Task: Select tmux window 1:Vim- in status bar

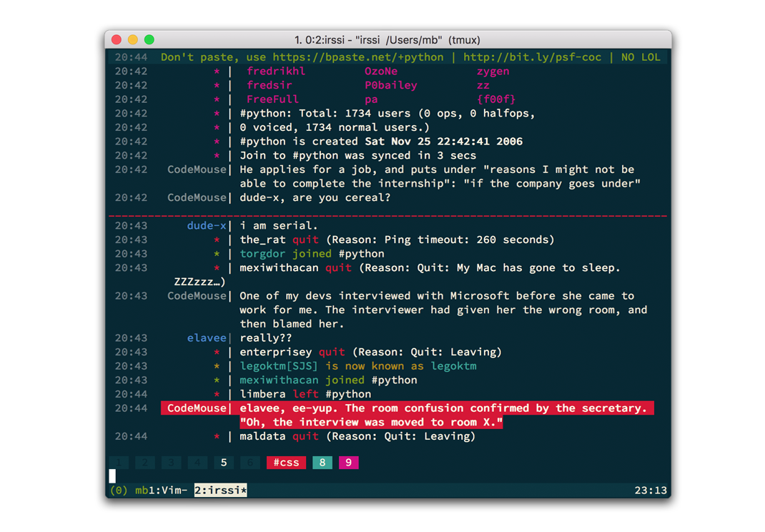Action: pos(168,490)
